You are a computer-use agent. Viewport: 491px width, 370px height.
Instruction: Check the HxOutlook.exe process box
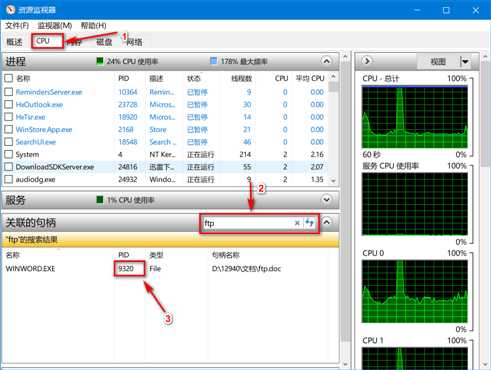coord(9,104)
